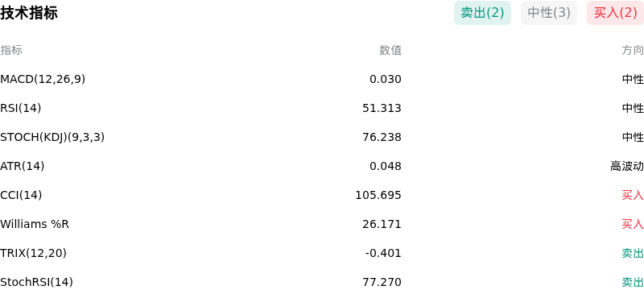The width and height of the screenshot is (644, 290).
Task: Open the STOCH(KDJ)(9,3,3) indicator row
Action: click(x=322, y=137)
